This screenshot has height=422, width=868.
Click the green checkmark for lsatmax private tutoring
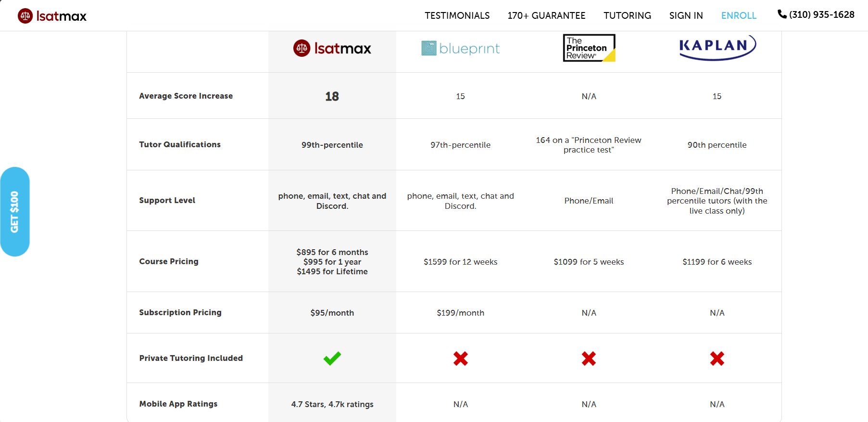pos(332,358)
